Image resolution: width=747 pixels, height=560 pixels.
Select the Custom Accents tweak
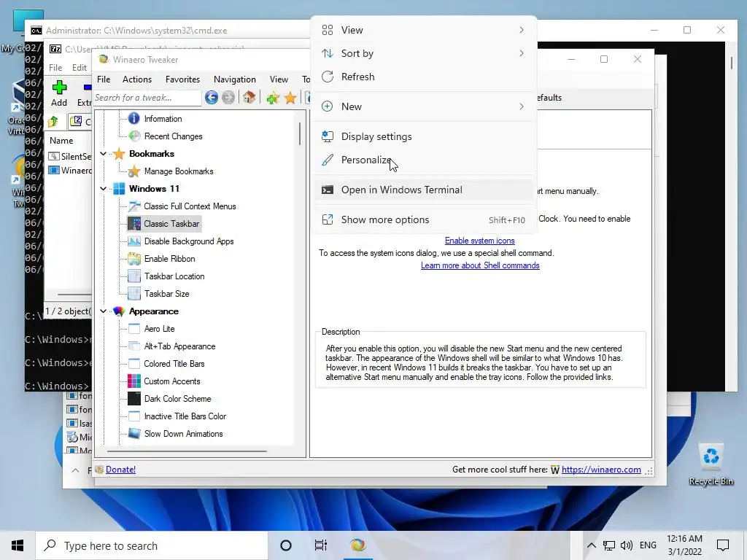[x=172, y=381]
